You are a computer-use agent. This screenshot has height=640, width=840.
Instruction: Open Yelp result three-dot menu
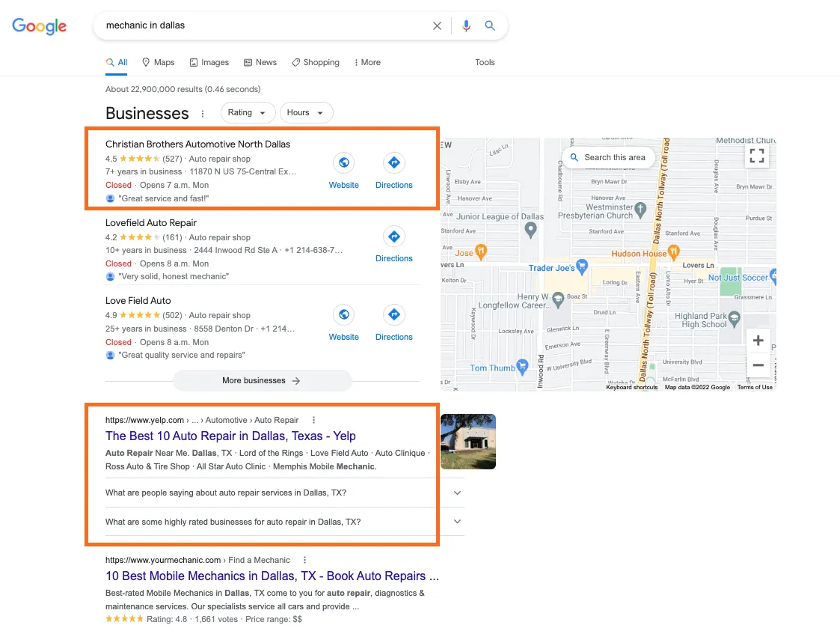tap(314, 420)
